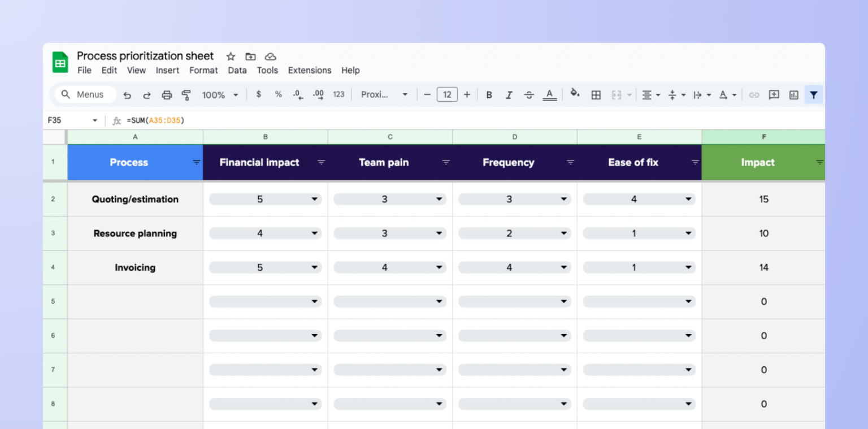Open the fill color paint bucket

575,94
